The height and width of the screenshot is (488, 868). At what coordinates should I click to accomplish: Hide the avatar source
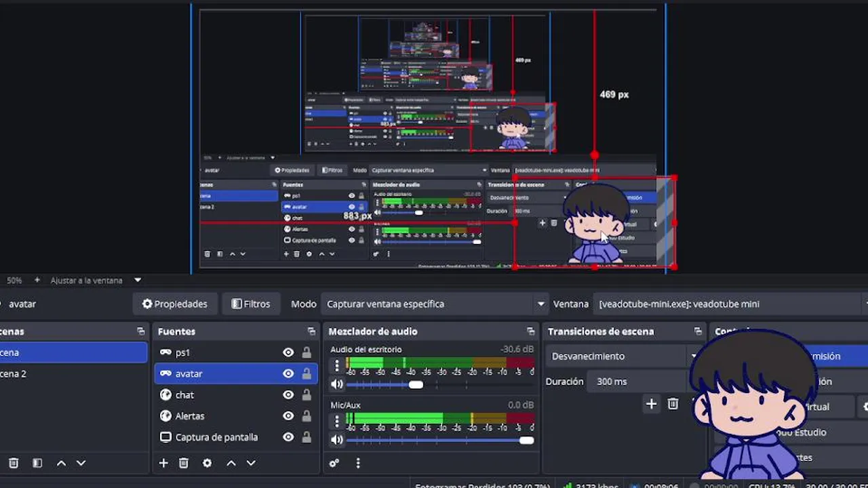tap(288, 373)
